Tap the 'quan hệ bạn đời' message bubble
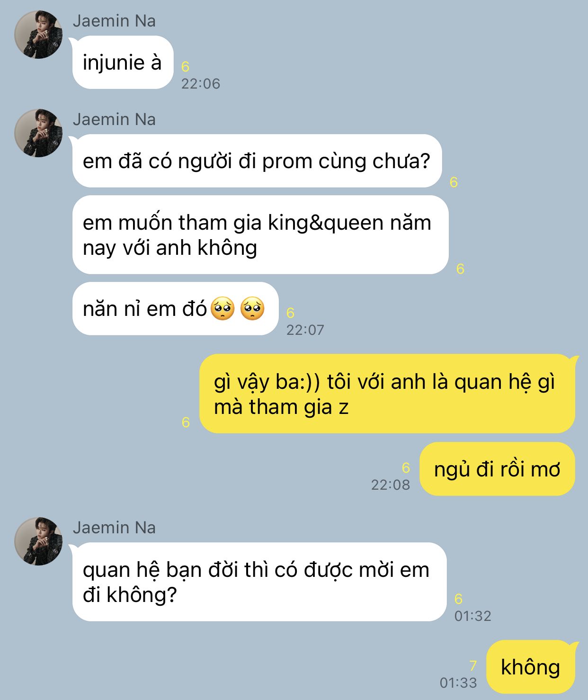The height and width of the screenshot is (700, 588). [x=259, y=582]
